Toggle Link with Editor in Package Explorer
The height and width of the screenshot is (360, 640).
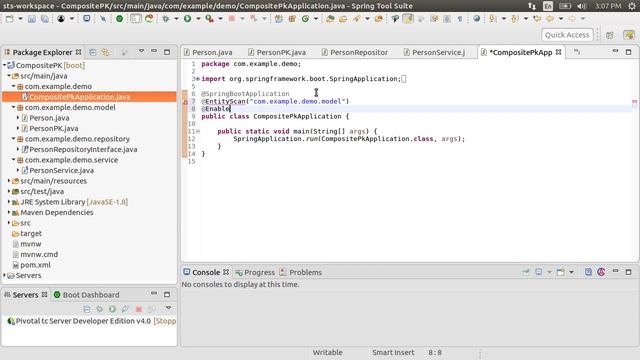click(106, 52)
